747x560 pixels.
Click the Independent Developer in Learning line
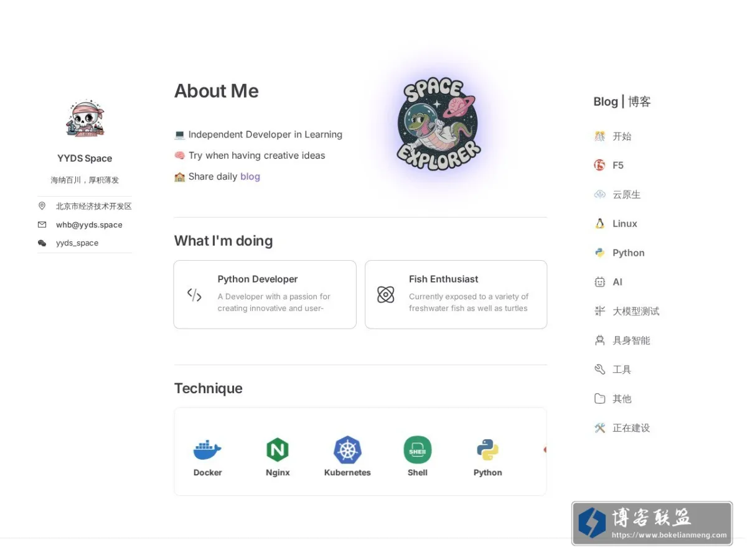pyautogui.click(x=258, y=134)
